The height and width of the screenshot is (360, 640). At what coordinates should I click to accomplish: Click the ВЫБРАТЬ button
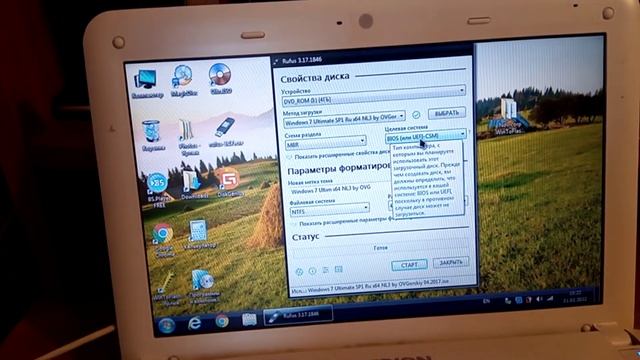tap(447, 113)
